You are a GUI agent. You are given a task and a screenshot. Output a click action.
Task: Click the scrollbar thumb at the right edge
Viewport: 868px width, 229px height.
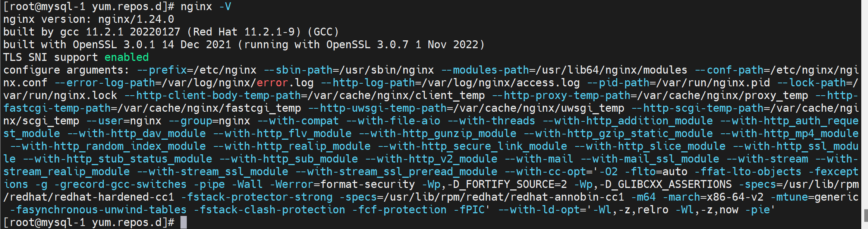[x=865, y=216]
